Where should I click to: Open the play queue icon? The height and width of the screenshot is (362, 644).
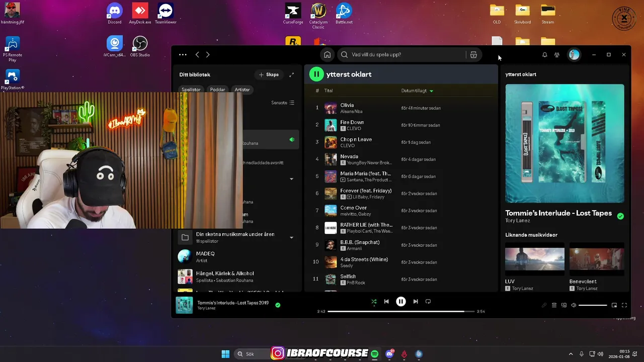pyautogui.click(x=554, y=305)
